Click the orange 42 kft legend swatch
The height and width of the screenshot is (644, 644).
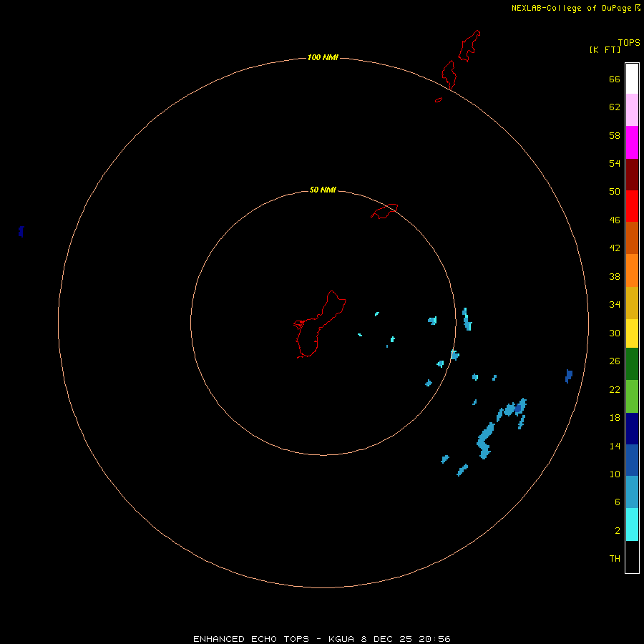pyautogui.click(x=632, y=270)
